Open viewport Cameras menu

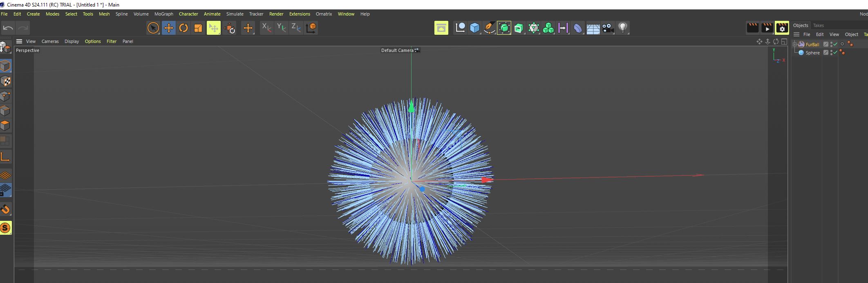[x=50, y=41]
